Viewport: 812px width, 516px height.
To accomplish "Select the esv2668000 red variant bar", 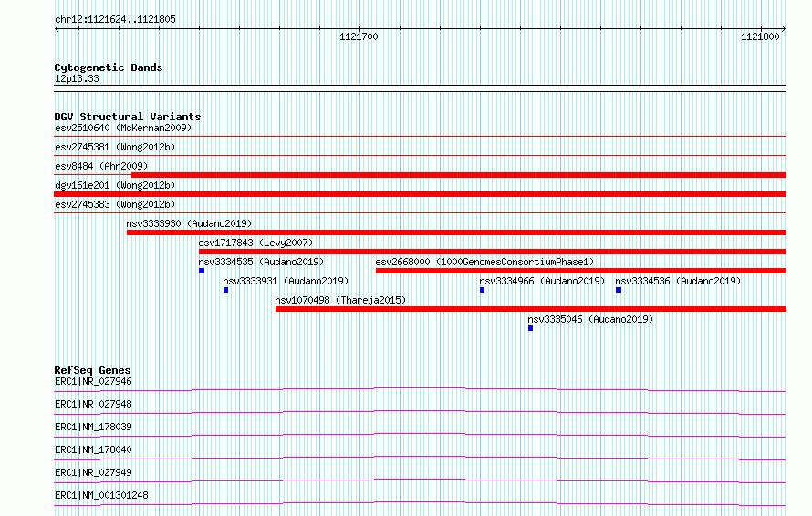I will coord(581,271).
